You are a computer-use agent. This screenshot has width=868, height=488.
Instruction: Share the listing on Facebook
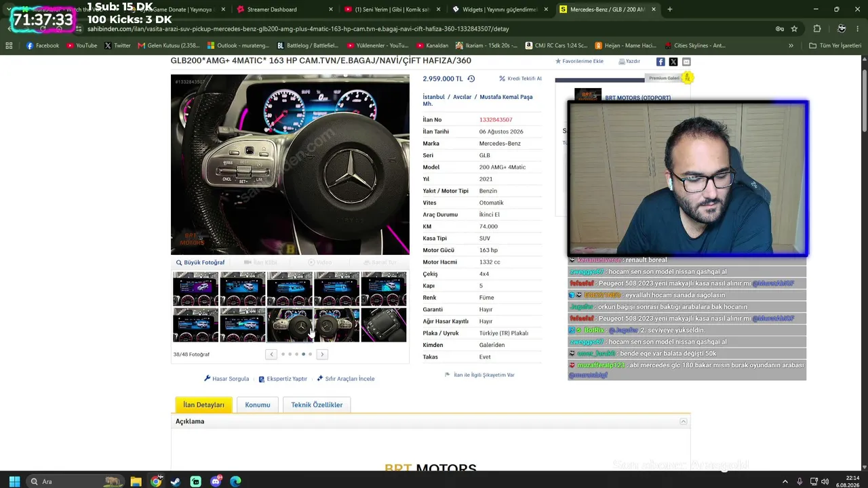tap(660, 62)
